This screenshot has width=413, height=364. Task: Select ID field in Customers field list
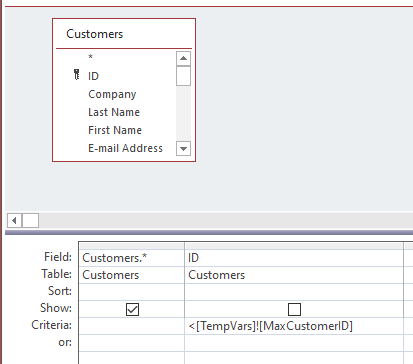[x=93, y=76]
